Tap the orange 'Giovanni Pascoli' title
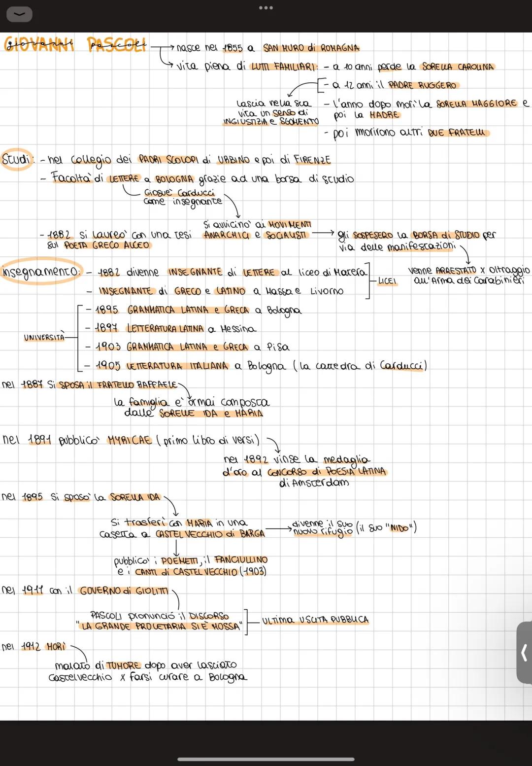The height and width of the screenshot is (766, 532). 75,45
